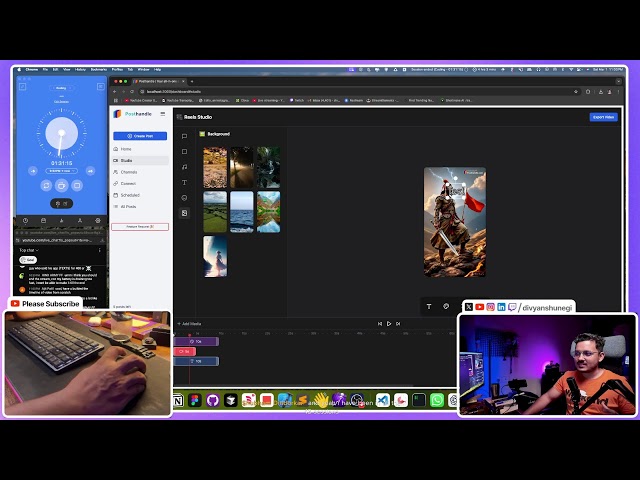Select the Background image panel icon

[184, 213]
